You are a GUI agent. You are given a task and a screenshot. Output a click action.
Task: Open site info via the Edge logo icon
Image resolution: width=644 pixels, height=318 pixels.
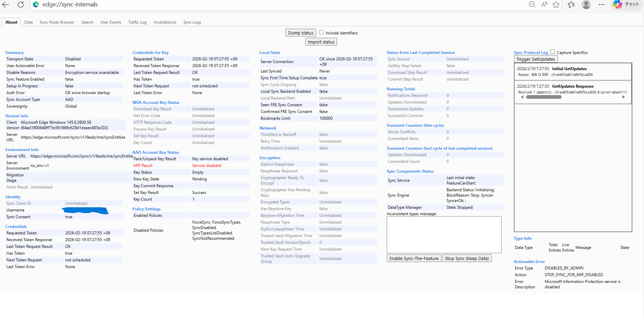36,4
